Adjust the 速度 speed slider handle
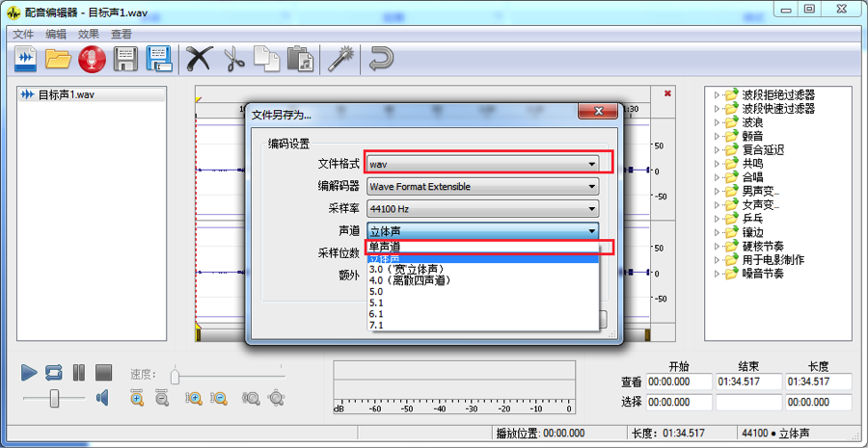Viewport: 868px width, 448px height. click(175, 376)
